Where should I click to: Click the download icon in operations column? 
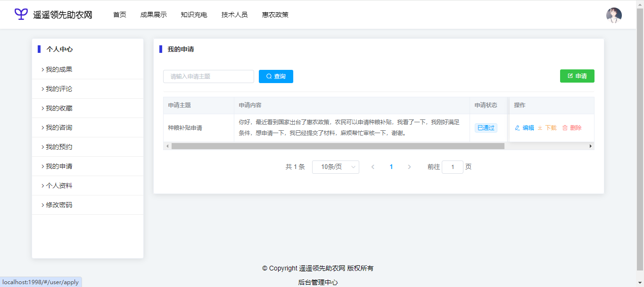click(x=540, y=128)
